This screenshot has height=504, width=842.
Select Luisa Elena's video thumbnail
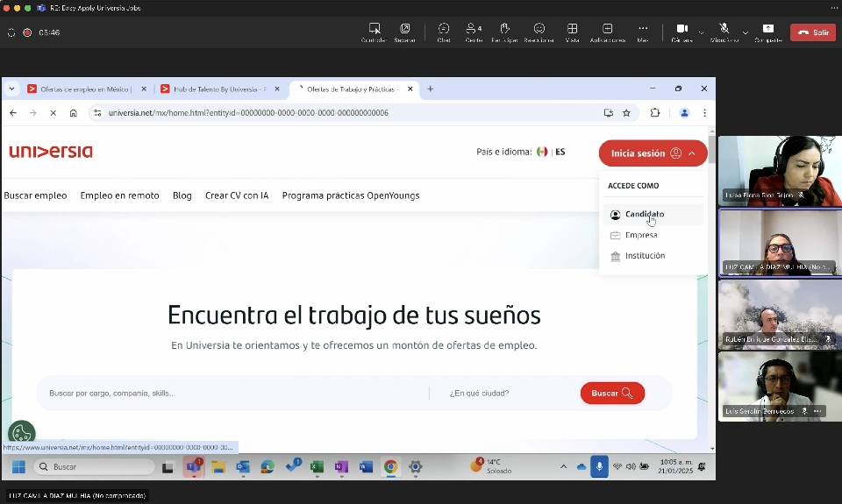click(780, 171)
